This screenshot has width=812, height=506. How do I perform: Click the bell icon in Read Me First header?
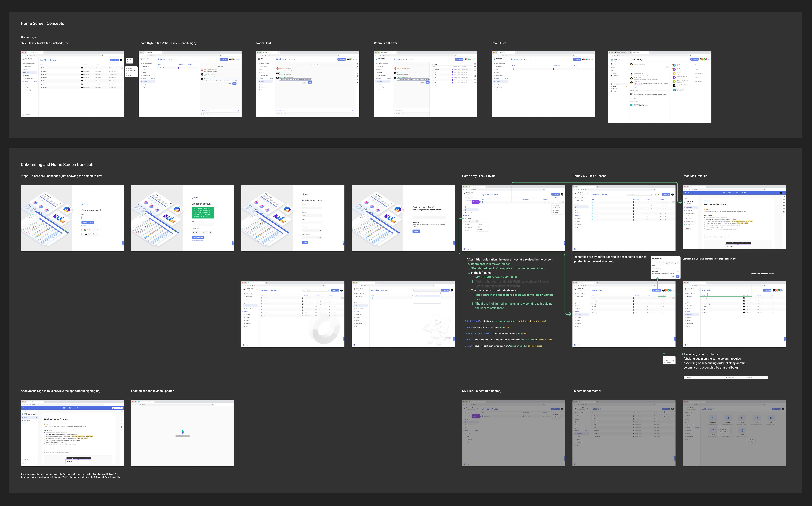[x=689, y=193]
